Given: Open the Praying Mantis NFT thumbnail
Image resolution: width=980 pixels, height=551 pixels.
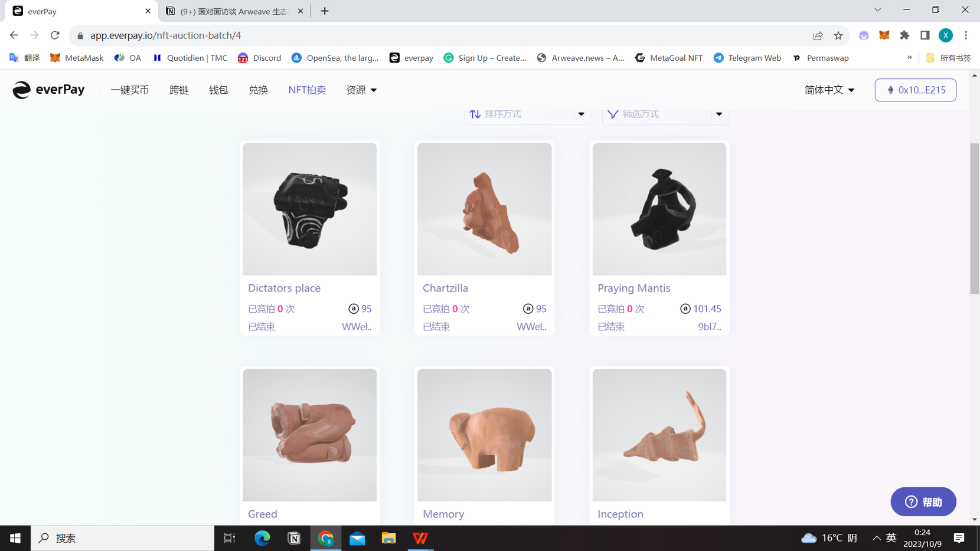Looking at the screenshot, I should point(659,209).
